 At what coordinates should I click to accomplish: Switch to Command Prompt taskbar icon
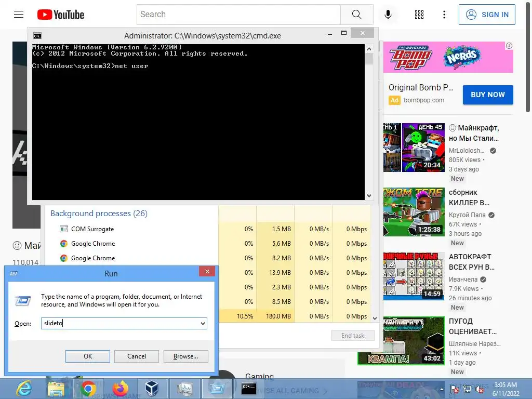[249, 389]
